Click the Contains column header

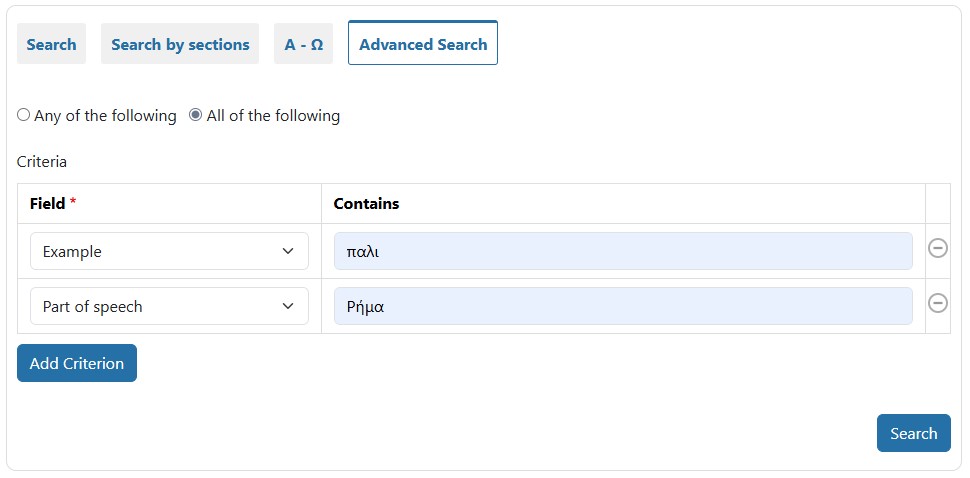[366, 203]
